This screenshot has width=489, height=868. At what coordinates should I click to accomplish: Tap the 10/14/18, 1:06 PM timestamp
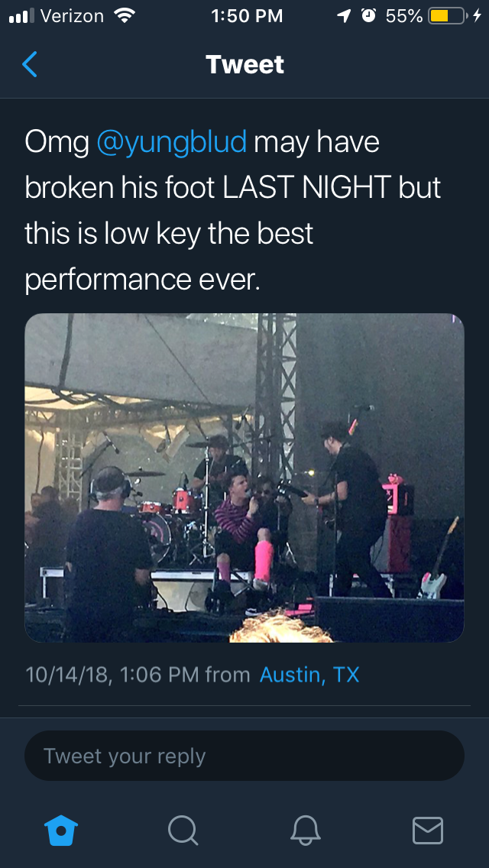point(112,675)
